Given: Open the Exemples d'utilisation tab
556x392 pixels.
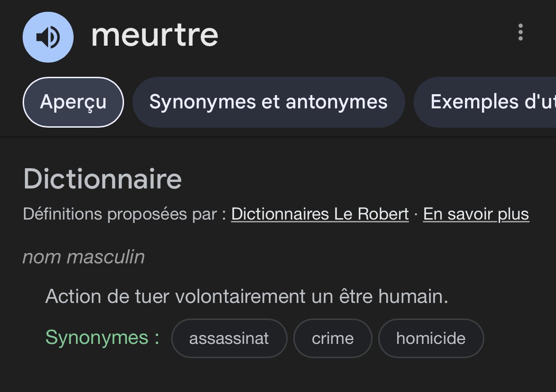Looking at the screenshot, I should [485, 102].
